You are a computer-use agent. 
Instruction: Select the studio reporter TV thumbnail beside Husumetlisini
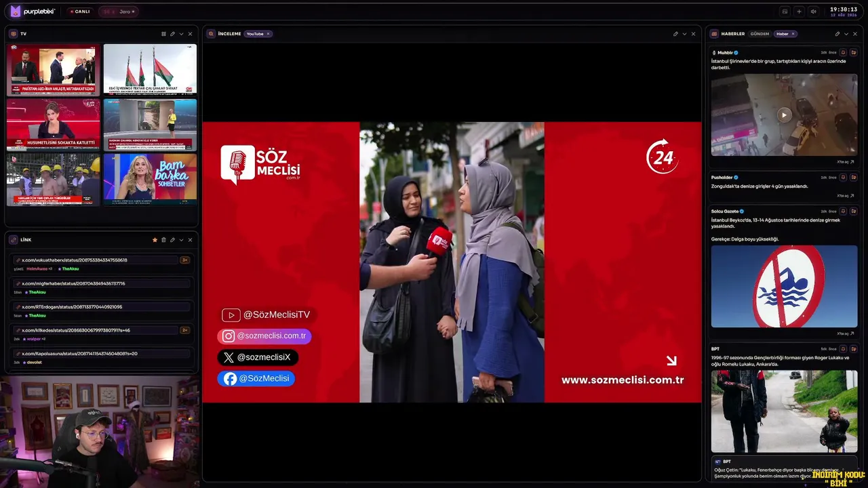pyautogui.click(x=150, y=125)
